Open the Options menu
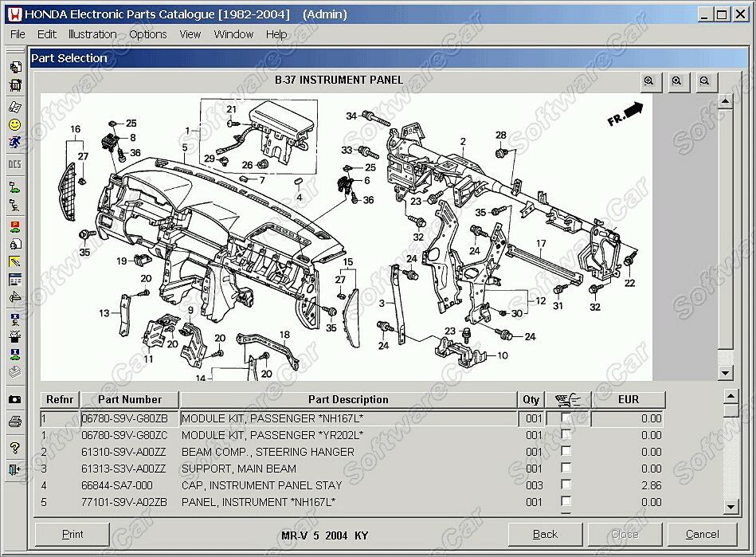 point(148,34)
